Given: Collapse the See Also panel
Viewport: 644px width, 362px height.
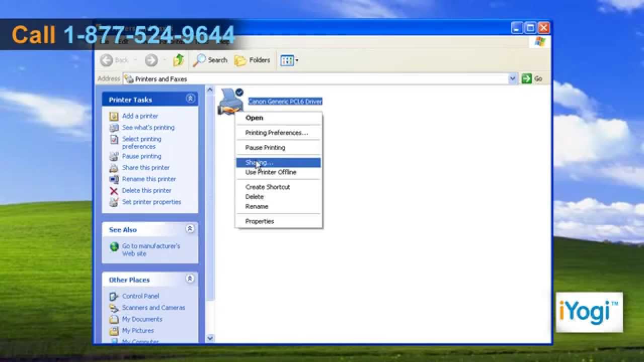Looking at the screenshot, I should (x=190, y=229).
